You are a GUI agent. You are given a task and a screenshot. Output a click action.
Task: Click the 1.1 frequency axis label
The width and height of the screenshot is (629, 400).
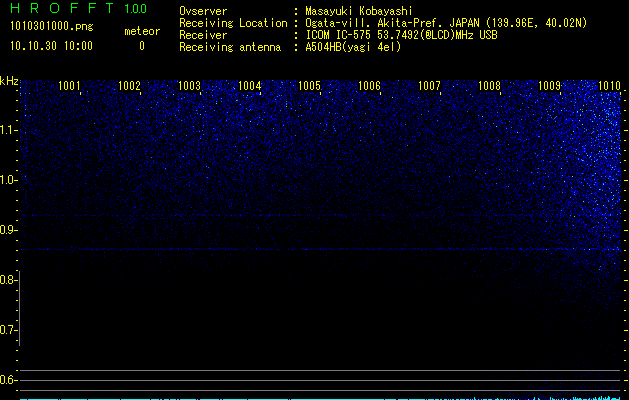point(8,130)
